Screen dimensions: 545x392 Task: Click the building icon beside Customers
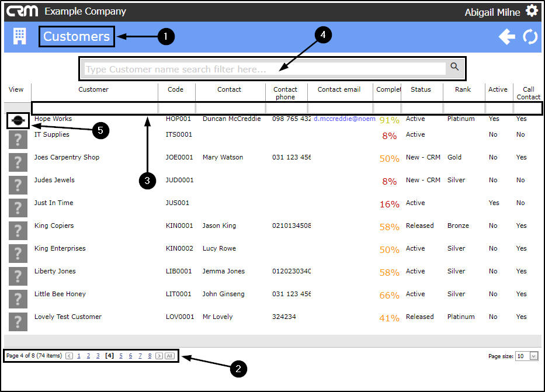[x=19, y=36]
